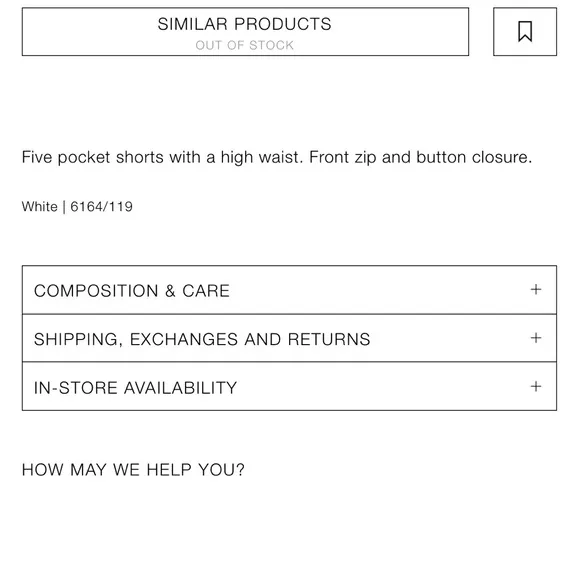Click 'Front zip and button closure' sentence

click(421, 157)
